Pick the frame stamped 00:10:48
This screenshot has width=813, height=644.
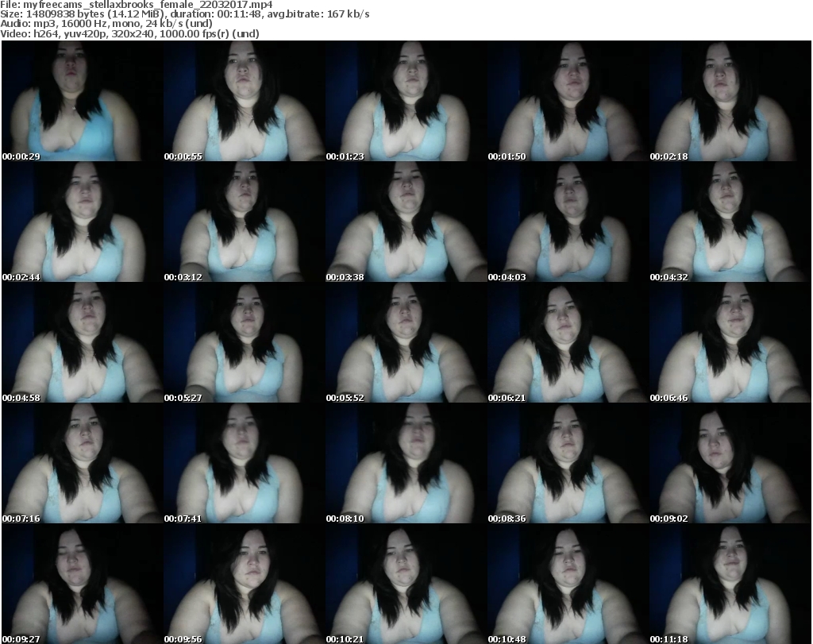click(x=568, y=584)
